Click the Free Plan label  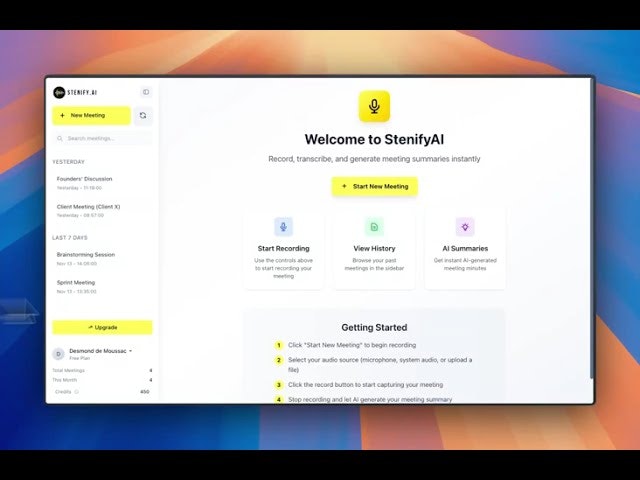pos(80,358)
